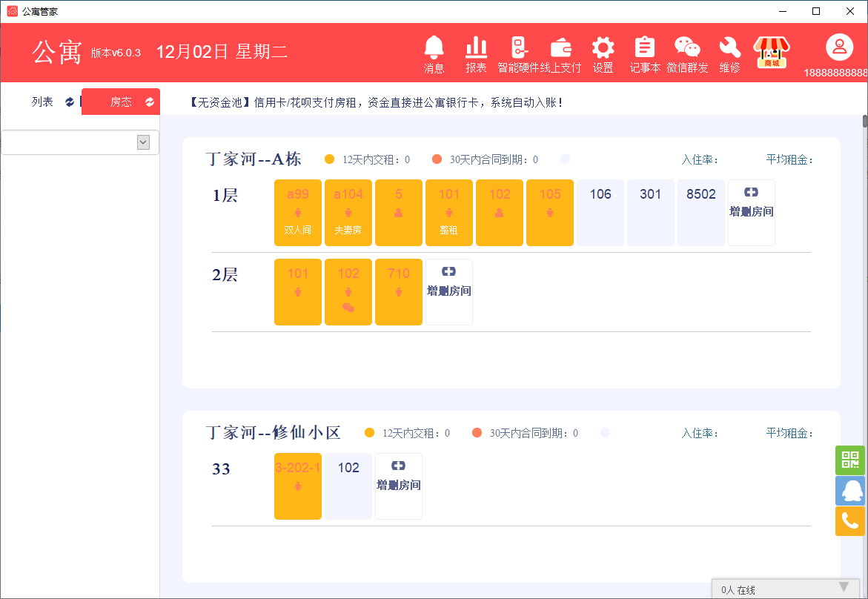Image resolution: width=868 pixels, height=599 pixels.
Task: Open 智能硬件 smart hardware icon
Action: [518, 53]
